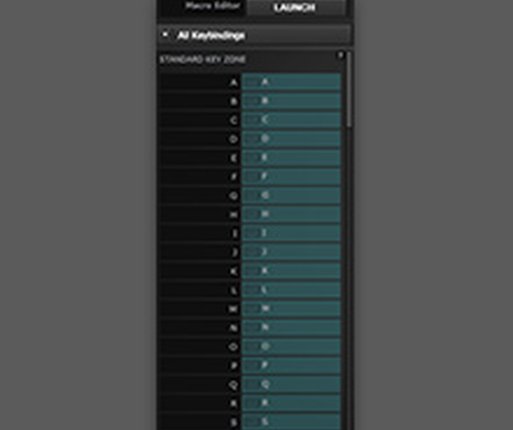Image resolution: width=513 pixels, height=430 pixels.
Task: Click the keybindings list scrollbar thumb
Action: pyautogui.click(x=349, y=90)
